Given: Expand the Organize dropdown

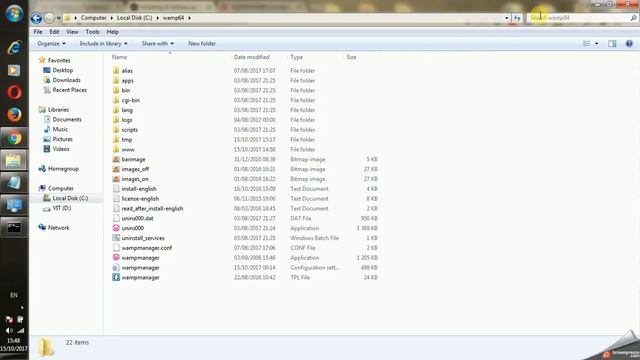Looking at the screenshot, I should [51, 44].
